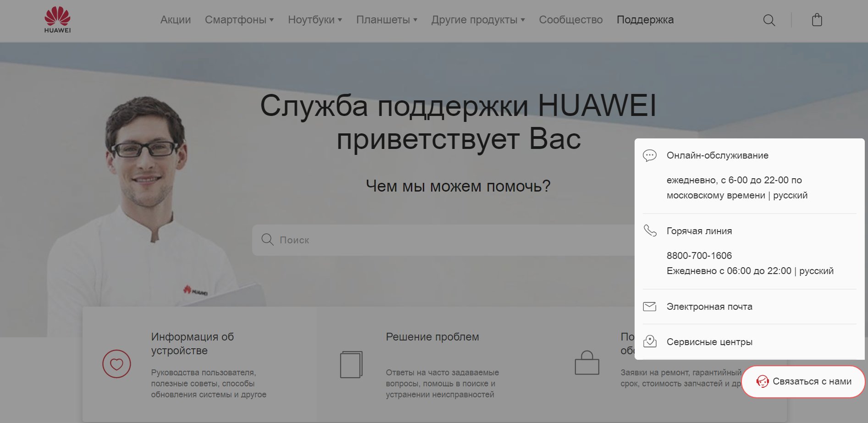Click the magnifier icon in the search field

pos(267,240)
